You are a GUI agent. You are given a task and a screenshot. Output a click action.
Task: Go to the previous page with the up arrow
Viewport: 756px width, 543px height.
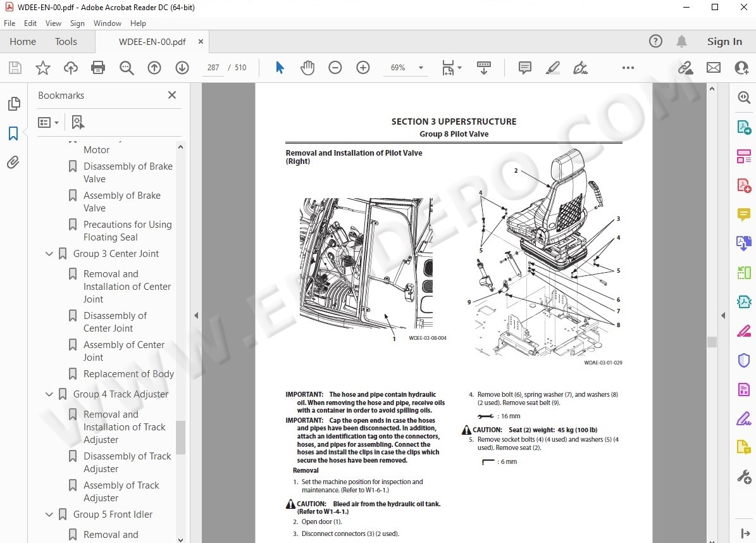click(x=154, y=68)
